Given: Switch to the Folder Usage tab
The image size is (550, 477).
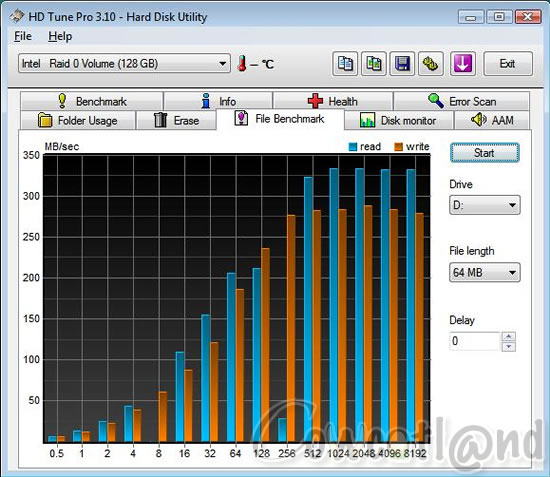Looking at the screenshot, I should point(78,120).
